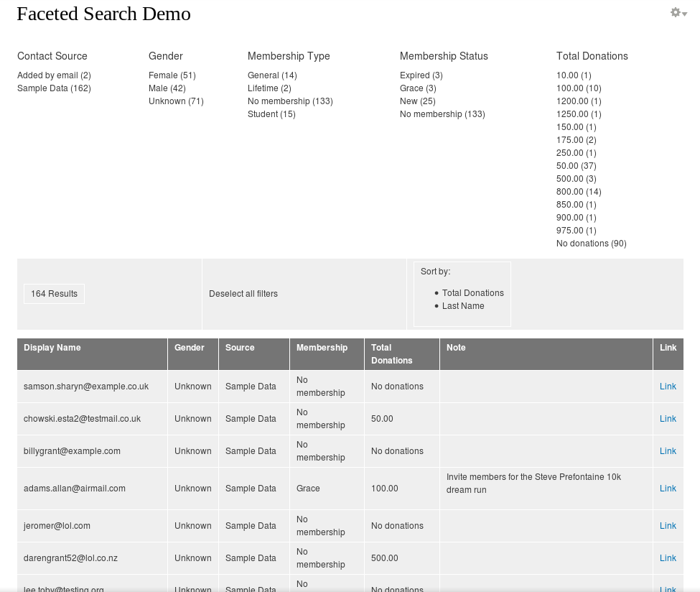Sort results by Last Name
Viewport: 700px width, 592px height.
tap(463, 306)
